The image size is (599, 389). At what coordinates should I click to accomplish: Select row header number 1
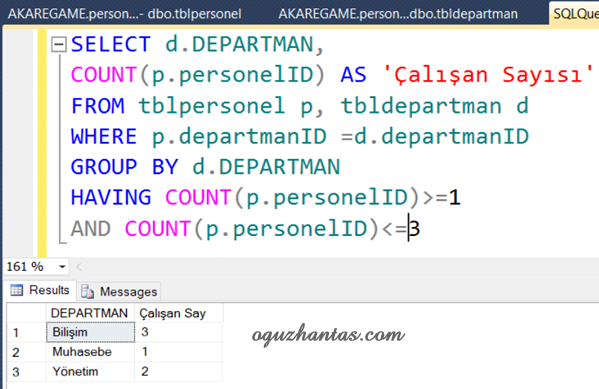27,332
